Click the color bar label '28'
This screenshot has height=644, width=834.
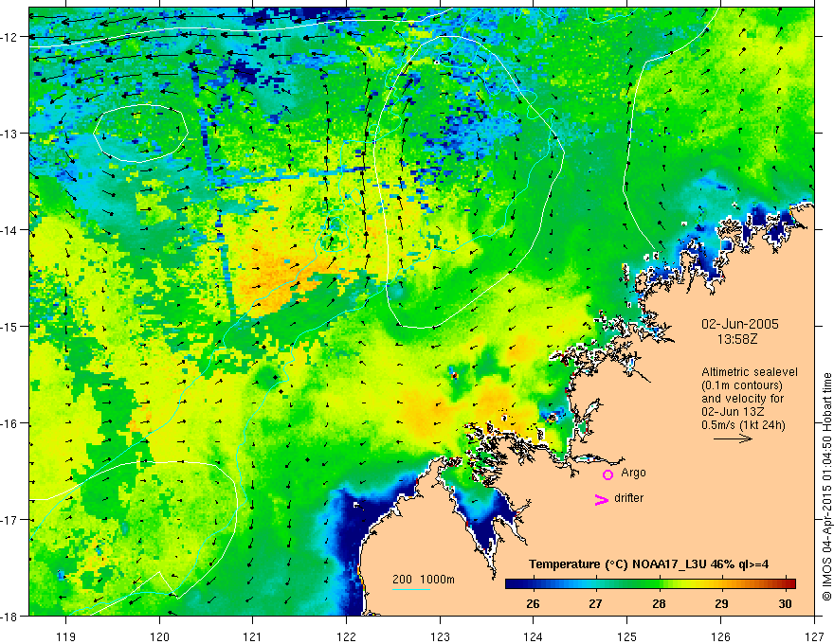(x=659, y=604)
